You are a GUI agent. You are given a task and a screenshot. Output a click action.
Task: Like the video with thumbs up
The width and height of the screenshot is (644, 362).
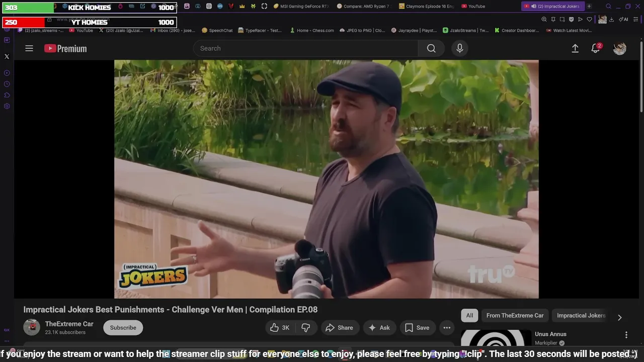coord(279,328)
